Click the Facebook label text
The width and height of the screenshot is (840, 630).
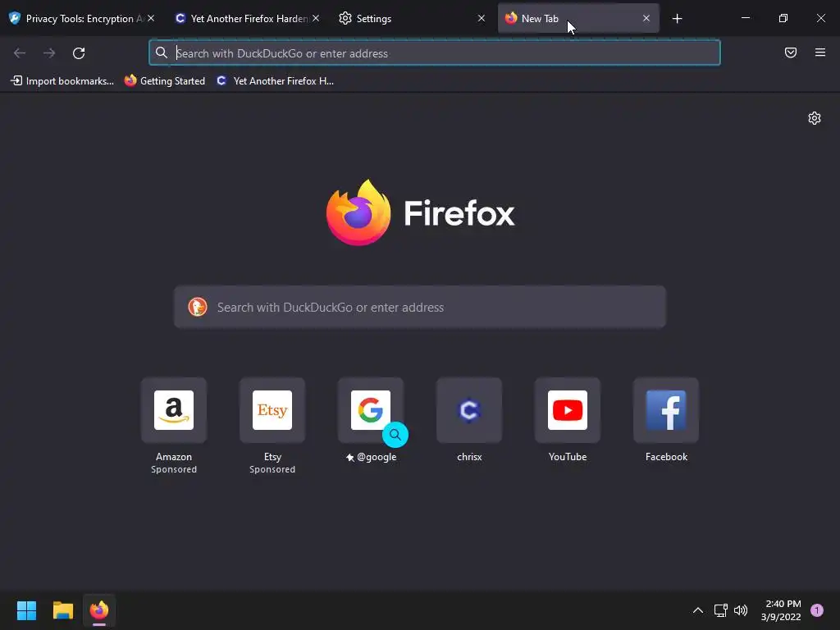tap(666, 457)
